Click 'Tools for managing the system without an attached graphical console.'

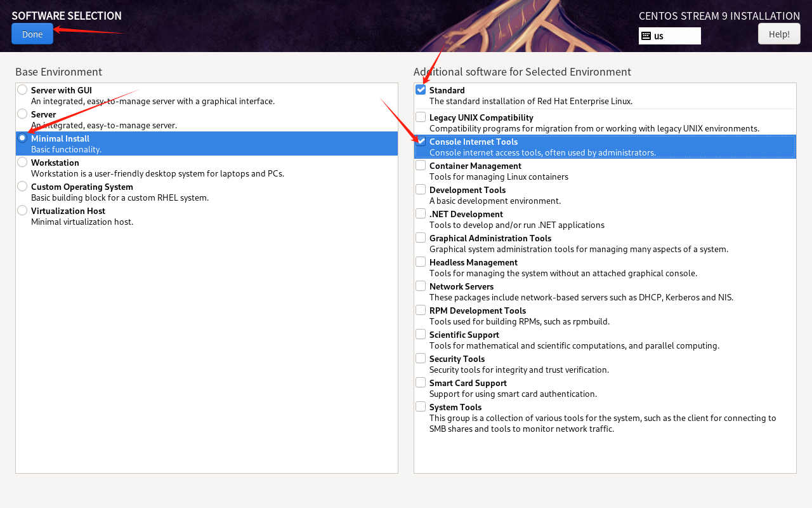(x=563, y=273)
